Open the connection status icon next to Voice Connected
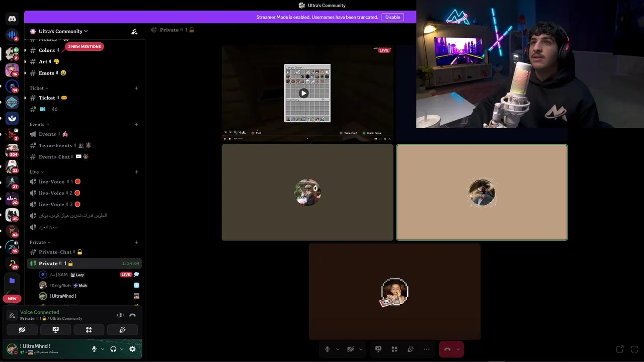644x362 pixels. [x=12, y=315]
